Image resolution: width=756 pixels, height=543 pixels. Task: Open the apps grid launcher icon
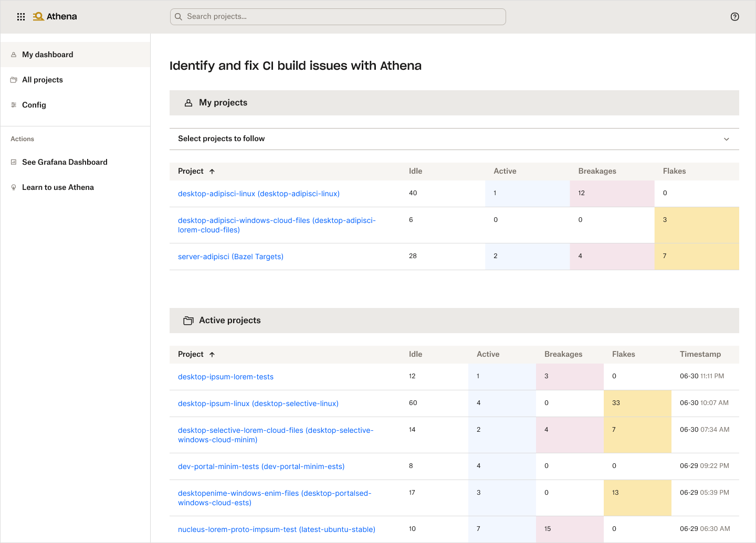tap(21, 17)
